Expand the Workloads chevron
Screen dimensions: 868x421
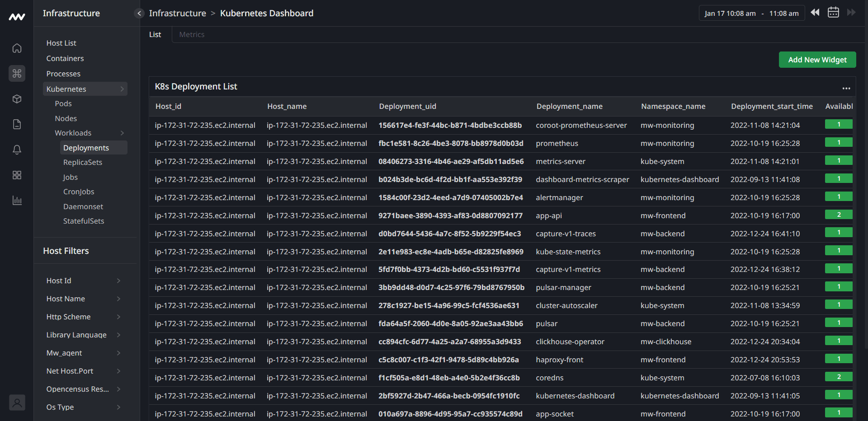tap(122, 133)
